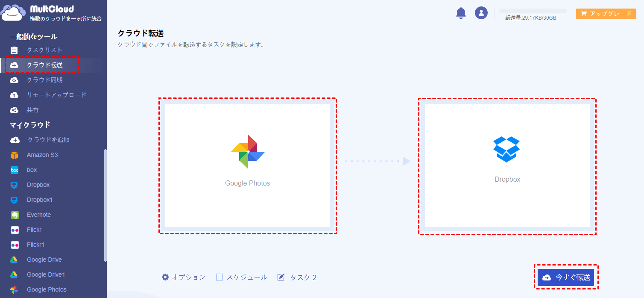
Task: Select box in cloud list
Action: point(32,170)
